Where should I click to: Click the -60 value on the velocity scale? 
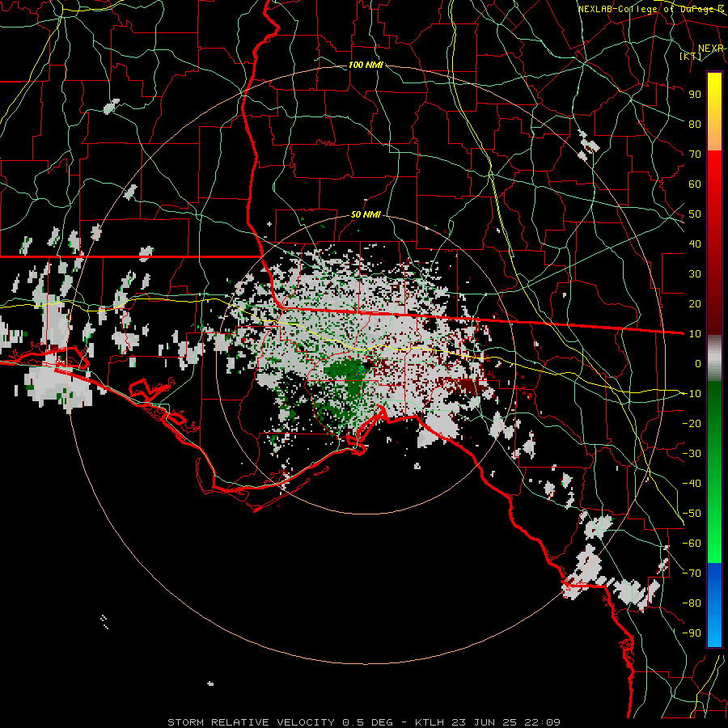(x=692, y=544)
